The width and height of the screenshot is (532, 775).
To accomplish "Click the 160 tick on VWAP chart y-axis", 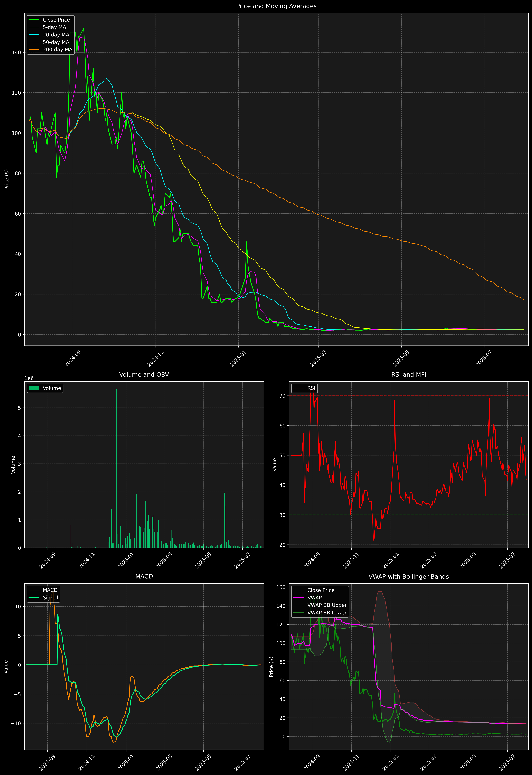I will (x=281, y=587).
